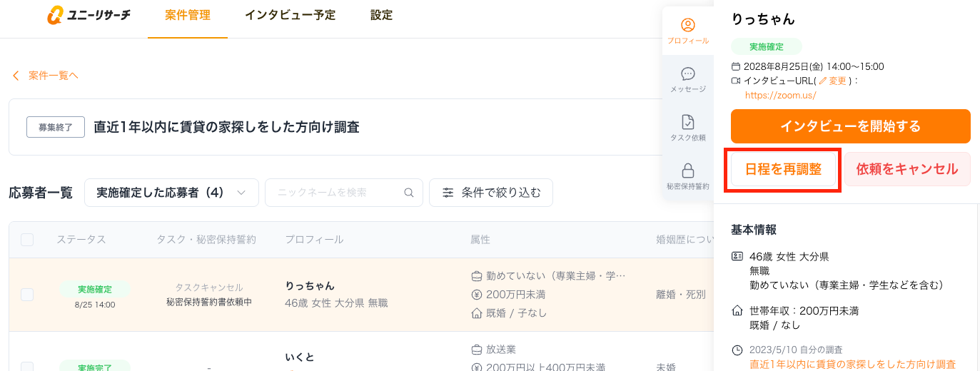The width and height of the screenshot is (980, 371).
Task: Click the ユニーリサーチ logo
Action: (x=89, y=15)
